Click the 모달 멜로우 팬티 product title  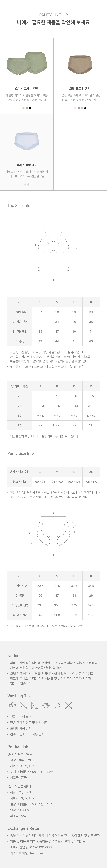80,89
